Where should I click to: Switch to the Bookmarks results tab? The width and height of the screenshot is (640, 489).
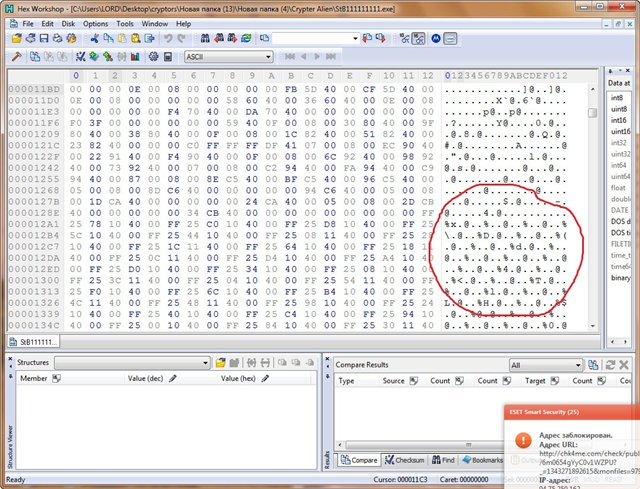pos(482,460)
